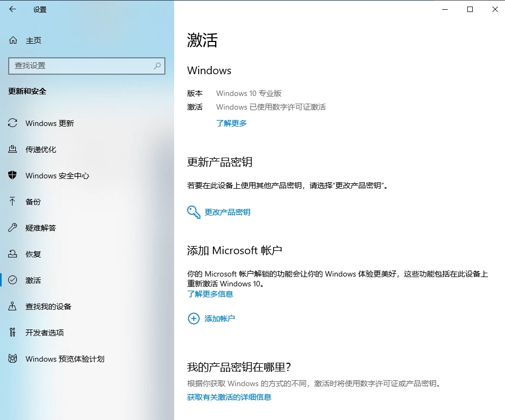
Task: Click the Windows 更新 refresh icon
Action: 13,123
